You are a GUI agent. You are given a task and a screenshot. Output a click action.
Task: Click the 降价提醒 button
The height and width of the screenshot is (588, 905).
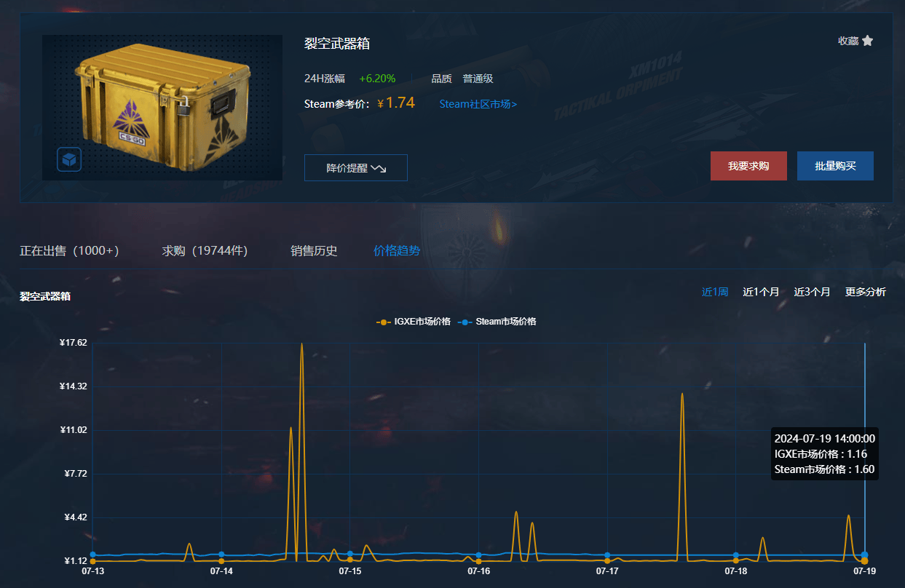pyautogui.click(x=355, y=167)
